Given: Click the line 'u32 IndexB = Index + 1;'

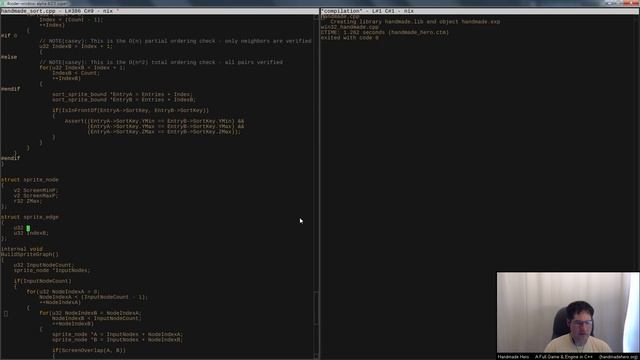Looking at the screenshot, I should pyautogui.click(x=76, y=46).
